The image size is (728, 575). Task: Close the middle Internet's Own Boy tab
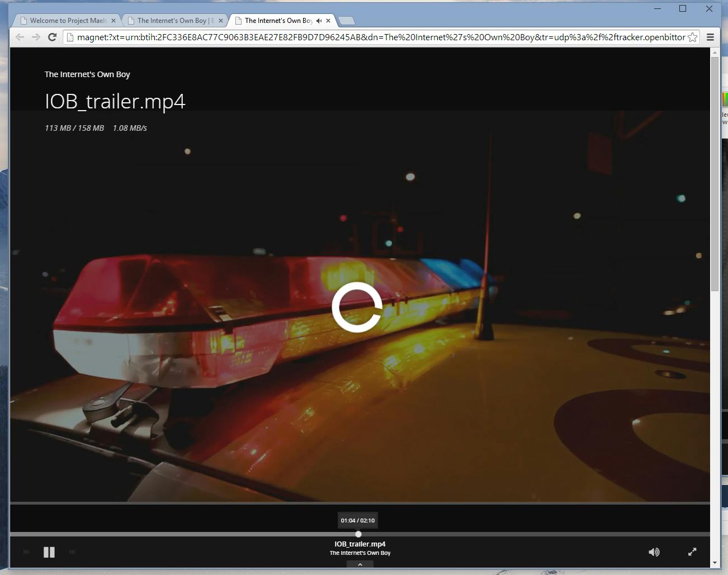pyautogui.click(x=221, y=21)
